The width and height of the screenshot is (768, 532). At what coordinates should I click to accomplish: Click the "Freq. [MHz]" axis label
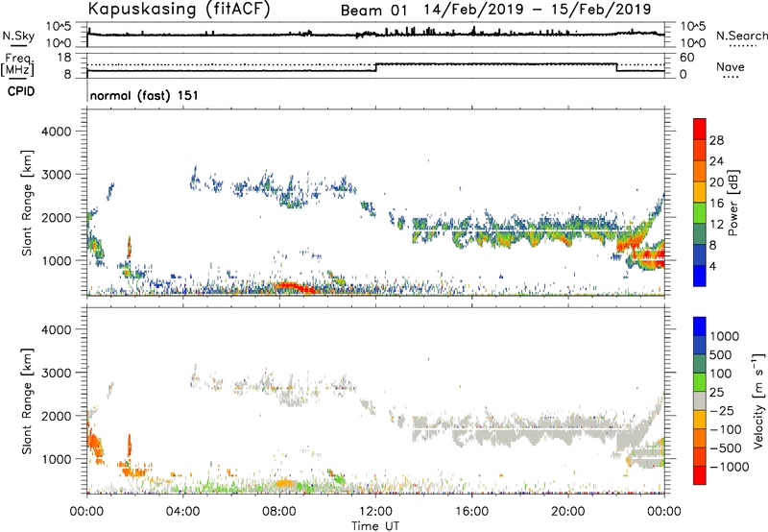pyautogui.click(x=18, y=65)
